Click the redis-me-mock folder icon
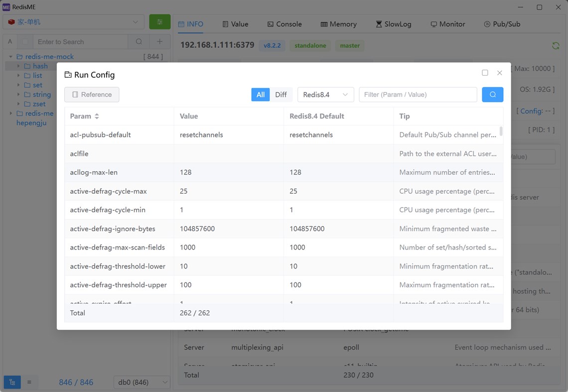This screenshot has height=392, width=568. [19, 56]
